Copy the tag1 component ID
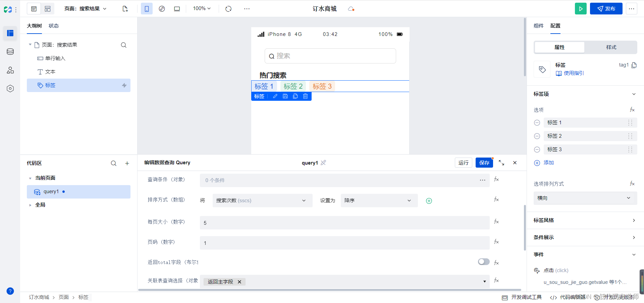This screenshot has width=644, height=303. pos(634,65)
